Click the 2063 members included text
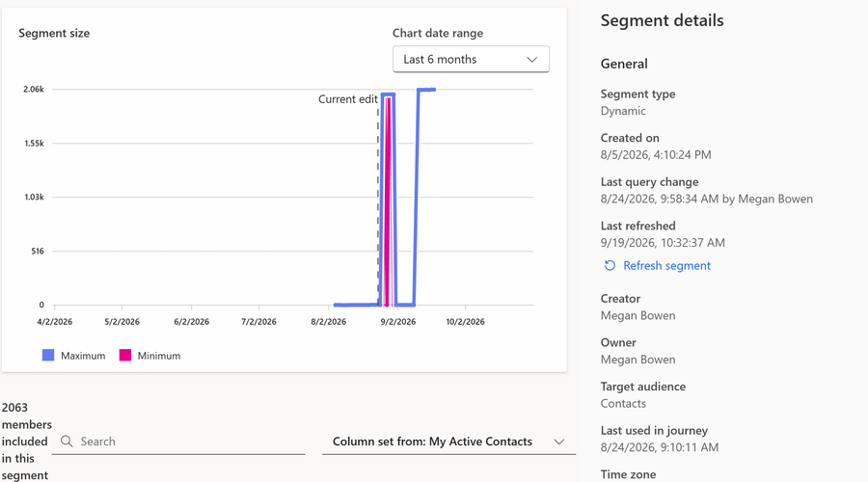Viewport: 868px width, 482px height. click(26, 442)
